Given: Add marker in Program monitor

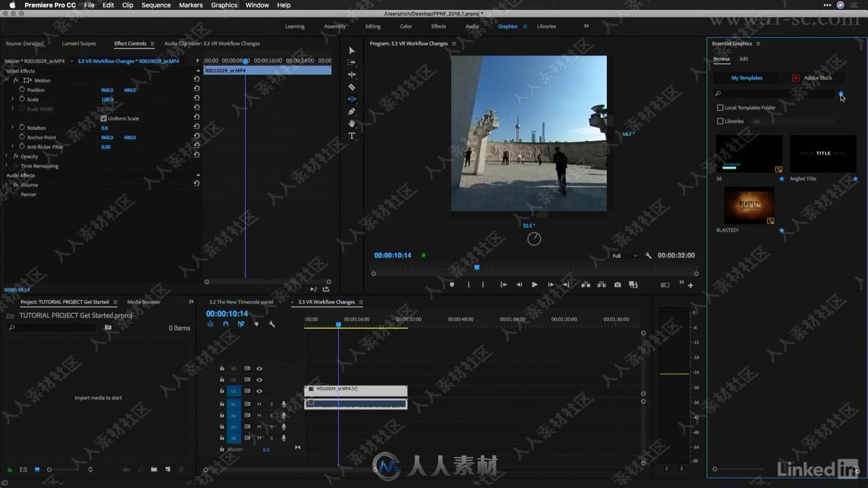Looking at the screenshot, I should coord(452,285).
